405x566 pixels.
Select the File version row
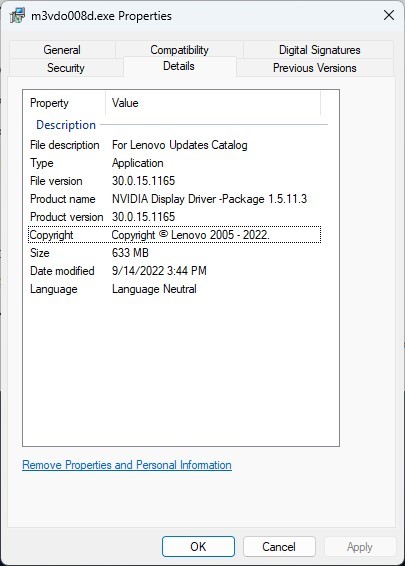point(175,180)
